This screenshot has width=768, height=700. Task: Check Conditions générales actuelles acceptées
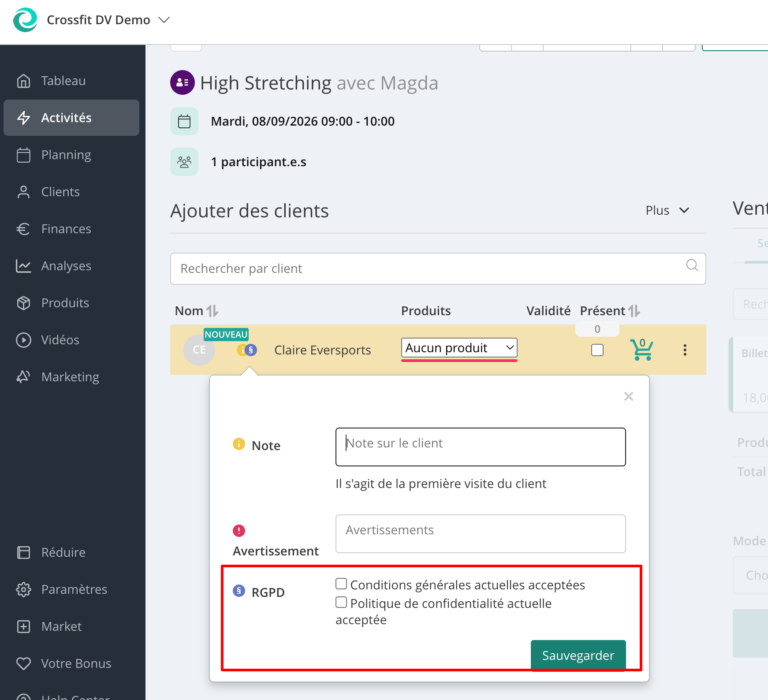[x=341, y=584]
